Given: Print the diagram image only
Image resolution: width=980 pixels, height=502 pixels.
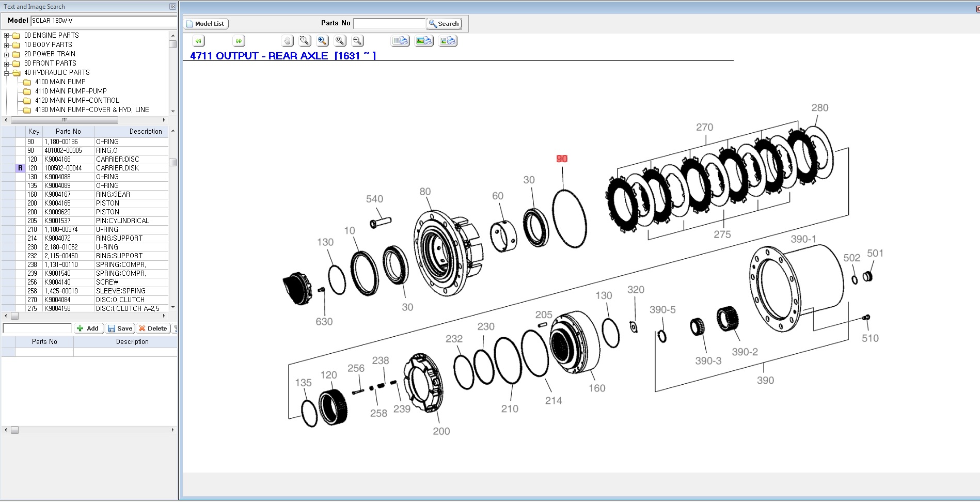Looking at the screenshot, I should click(424, 41).
